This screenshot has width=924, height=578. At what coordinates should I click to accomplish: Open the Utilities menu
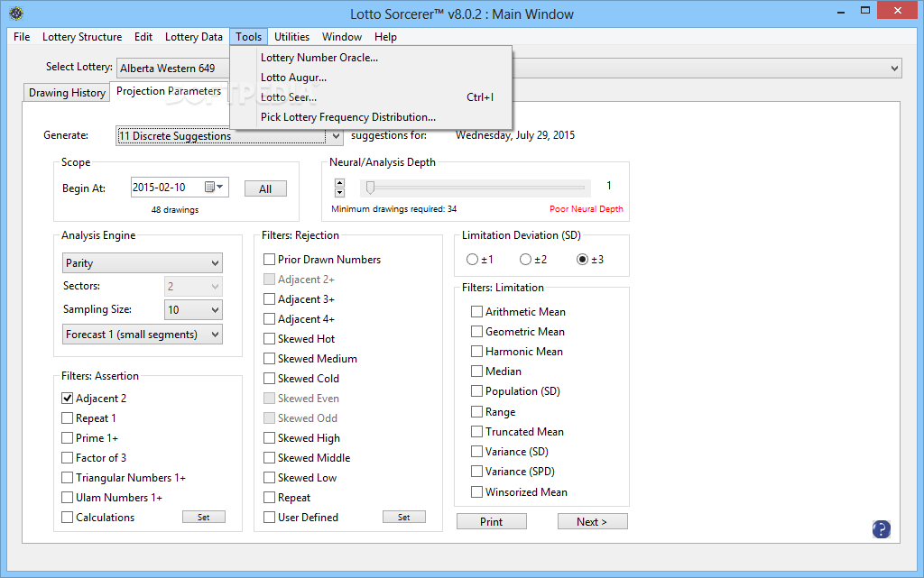coord(291,36)
